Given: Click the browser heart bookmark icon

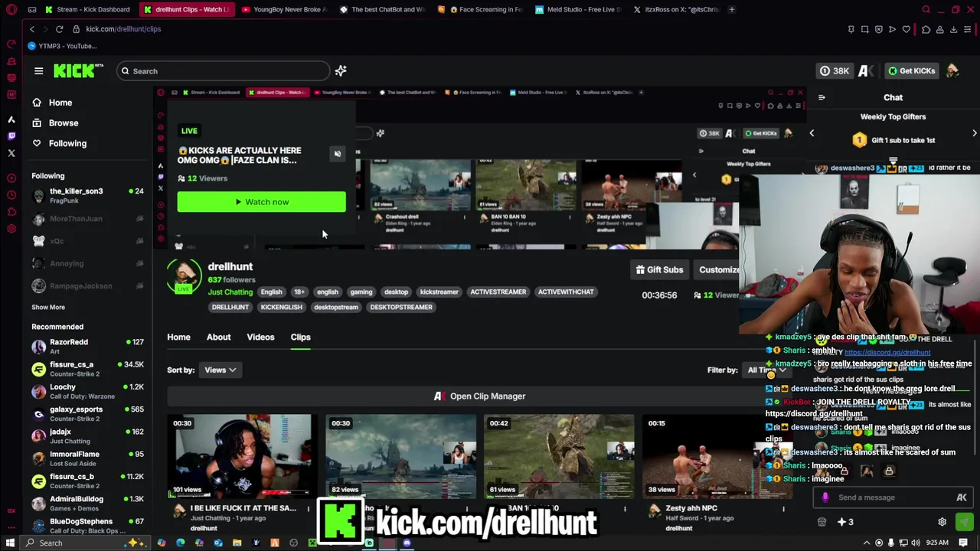Looking at the screenshot, I should 906,29.
